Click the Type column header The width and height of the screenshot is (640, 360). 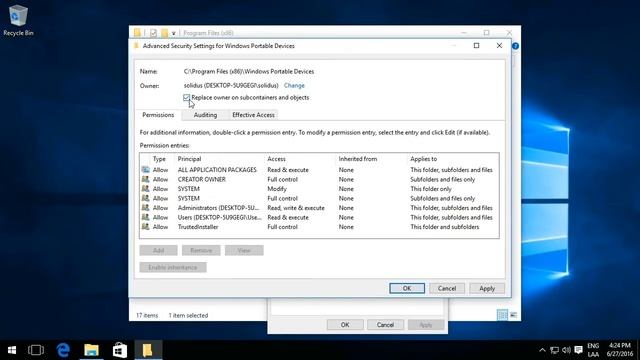[x=159, y=159]
